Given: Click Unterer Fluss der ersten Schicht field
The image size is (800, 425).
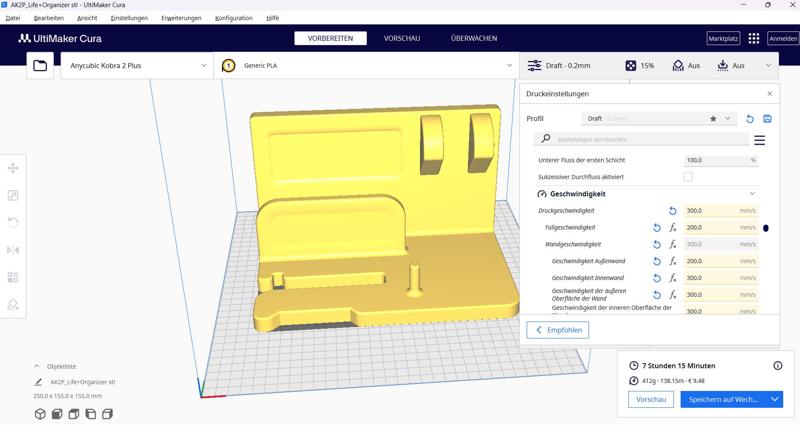Looking at the screenshot, I should [721, 160].
